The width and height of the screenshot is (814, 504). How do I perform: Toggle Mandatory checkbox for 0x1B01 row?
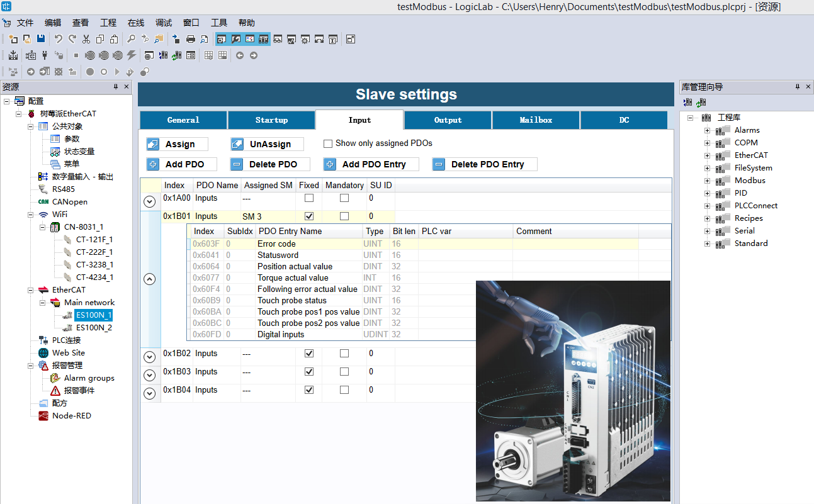tap(344, 216)
